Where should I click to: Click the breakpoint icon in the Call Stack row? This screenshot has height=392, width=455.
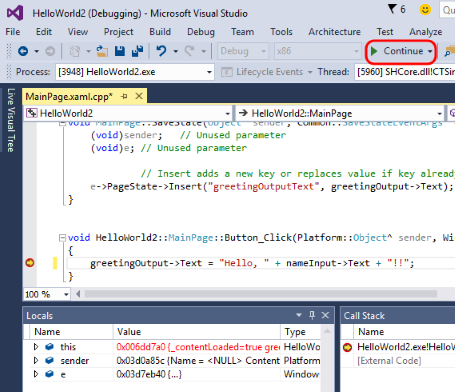point(347,347)
